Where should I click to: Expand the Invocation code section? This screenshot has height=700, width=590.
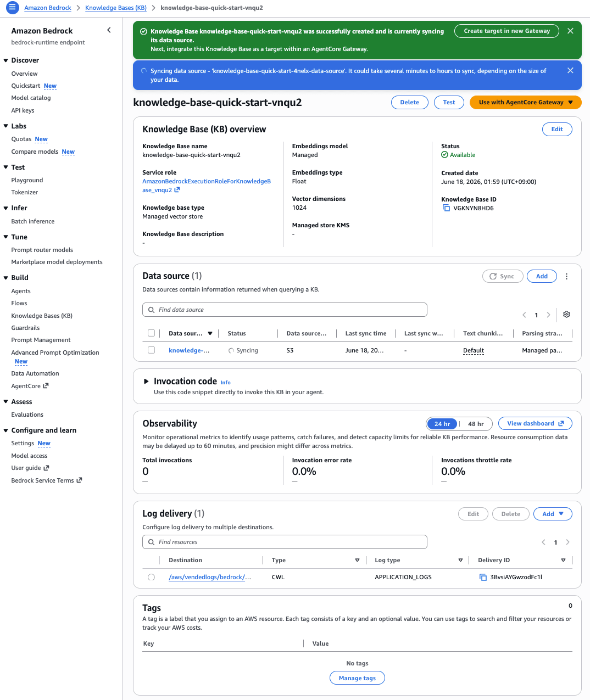coord(146,381)
